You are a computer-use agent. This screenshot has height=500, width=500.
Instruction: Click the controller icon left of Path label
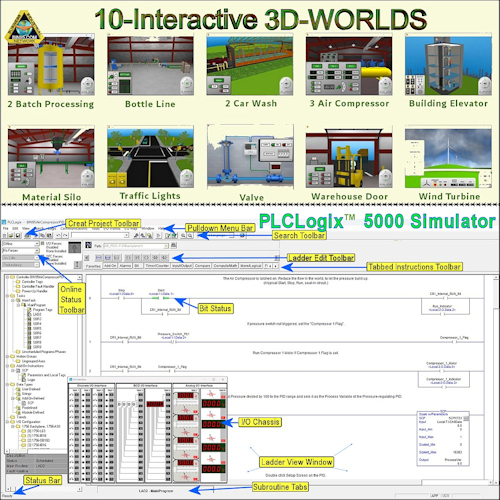89,245
